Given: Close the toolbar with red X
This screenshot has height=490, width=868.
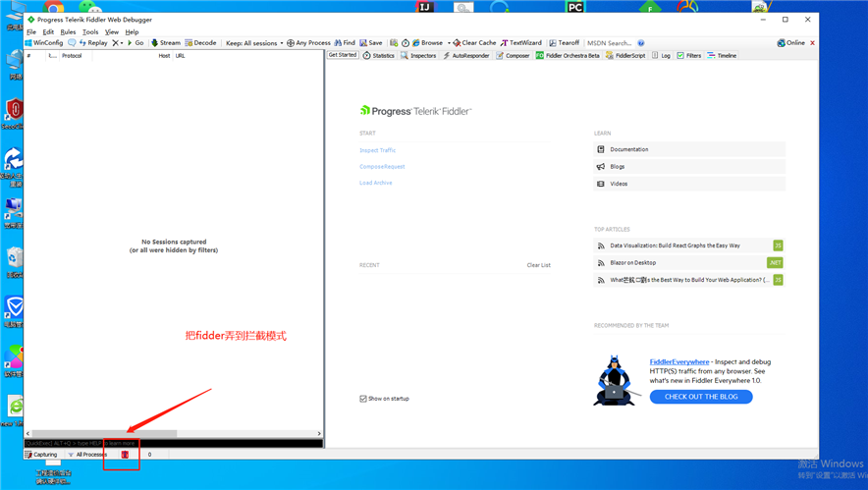Looking at the screenshot, I should [813, 42].
